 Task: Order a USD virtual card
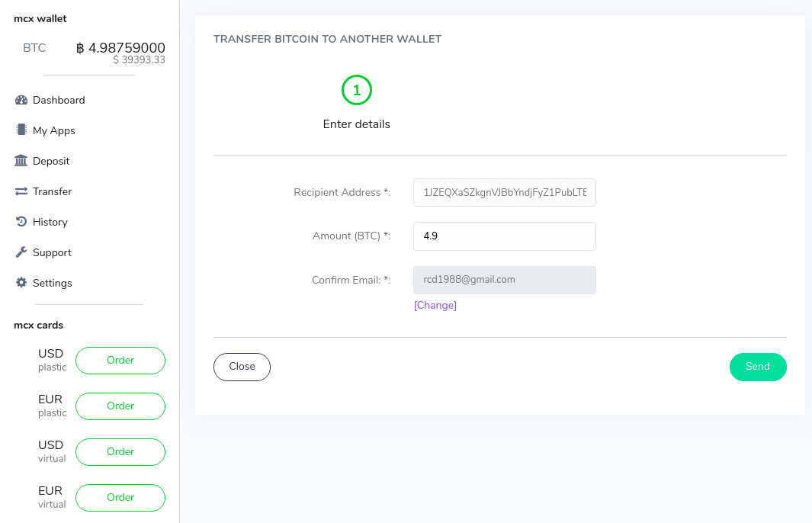click(x=120, y=451)
